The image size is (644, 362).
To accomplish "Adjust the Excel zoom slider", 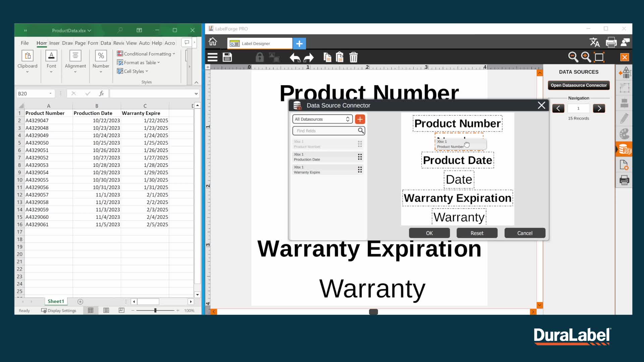I will [x=155, y=310].
